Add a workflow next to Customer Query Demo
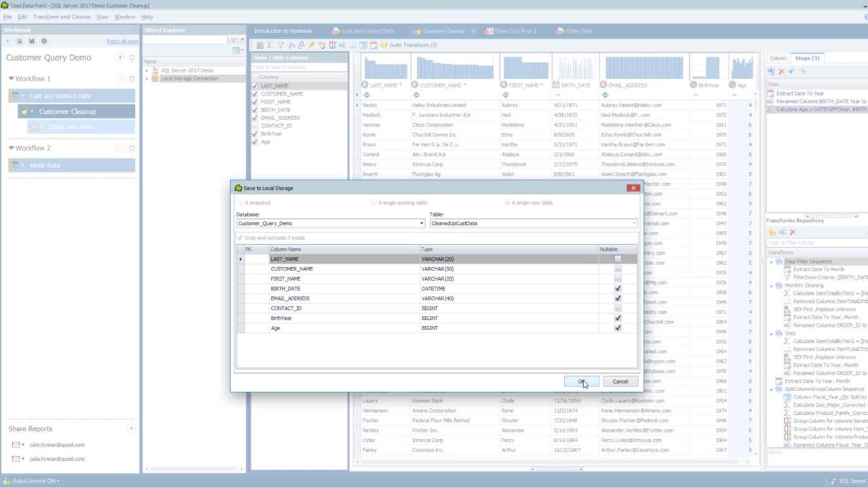 click(120, 58)
